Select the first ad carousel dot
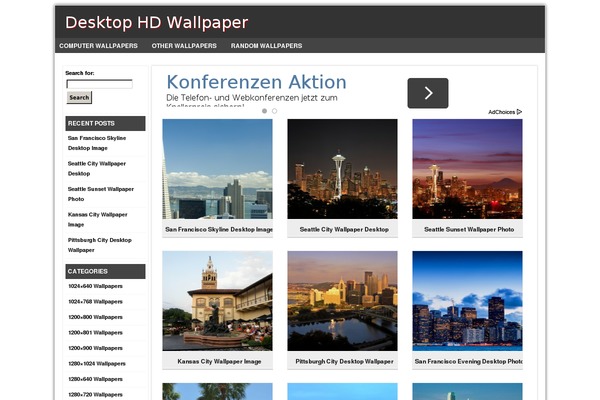 (x=264, y=111)
